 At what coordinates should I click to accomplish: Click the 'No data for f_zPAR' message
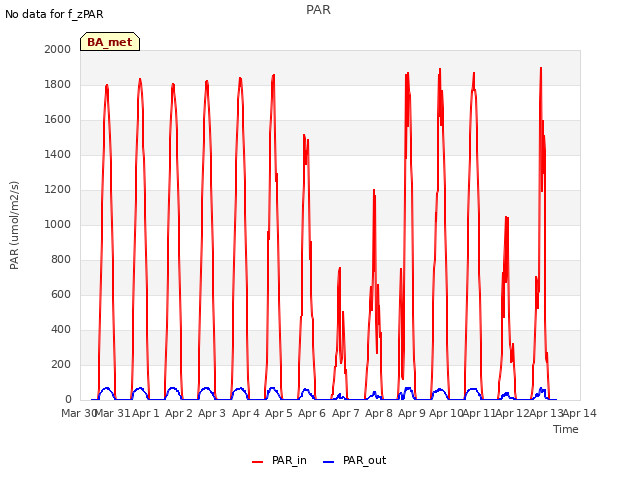pyautogui.click(x=54, y=14)
